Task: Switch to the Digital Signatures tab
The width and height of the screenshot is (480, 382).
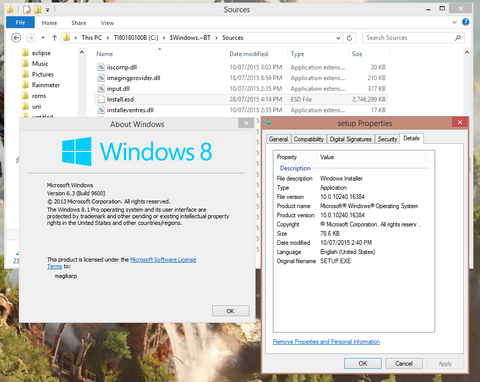Action: [350, 139]
